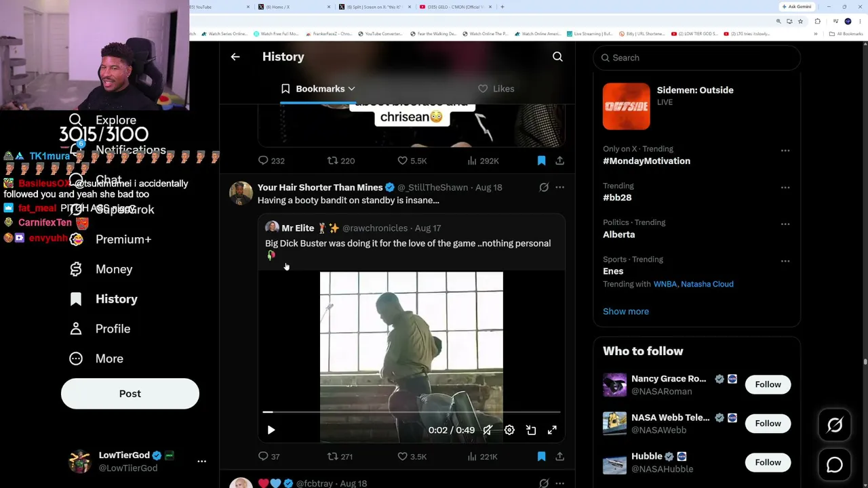Image resolution: width=868 pixels, height=488 pixels.
Task: Follow Nancy Grace Roman account
Action: [x=768, y=384]
